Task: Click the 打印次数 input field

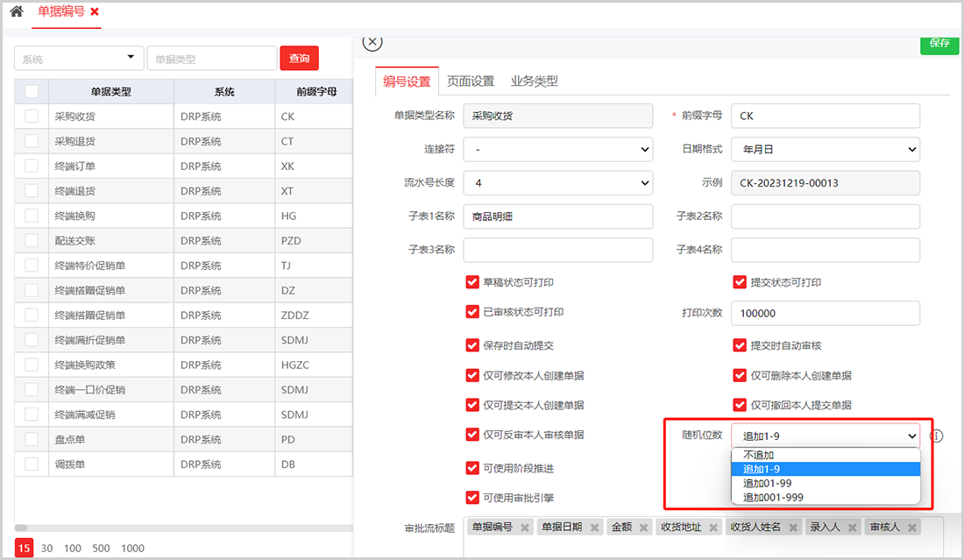Action: tap(826, 313)
